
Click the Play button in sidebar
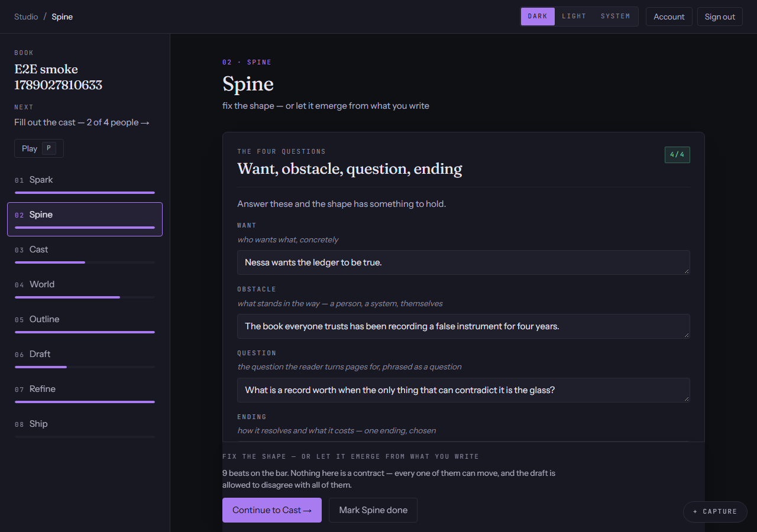[39, 148]
